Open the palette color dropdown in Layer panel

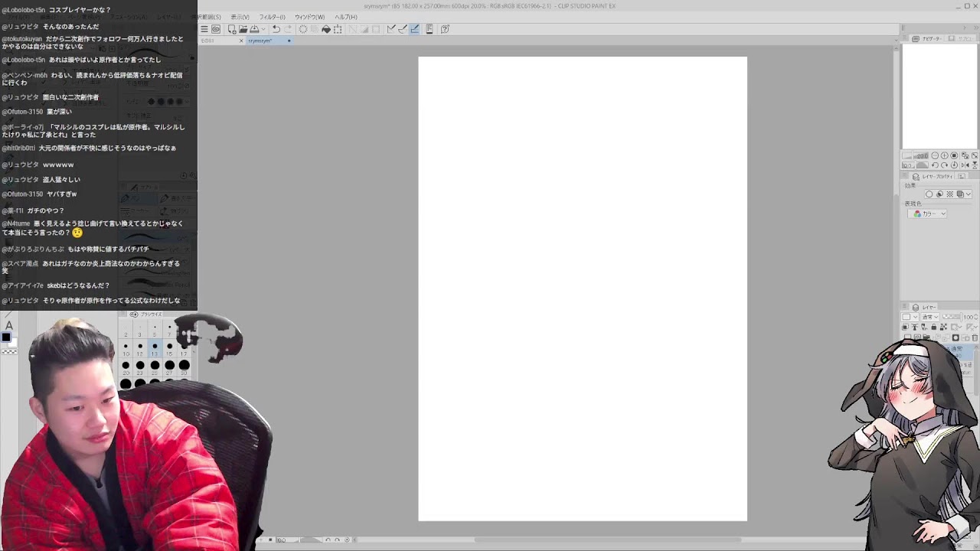tap(910, 317)
